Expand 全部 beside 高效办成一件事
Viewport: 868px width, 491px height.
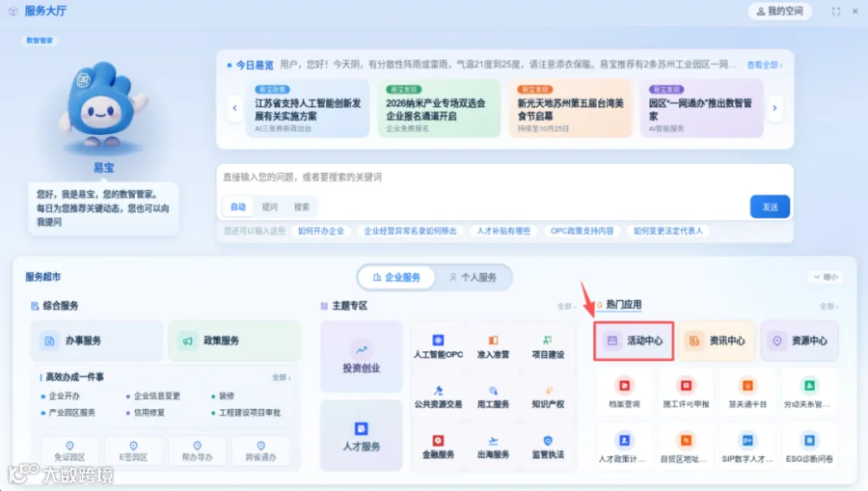[282, 377]
